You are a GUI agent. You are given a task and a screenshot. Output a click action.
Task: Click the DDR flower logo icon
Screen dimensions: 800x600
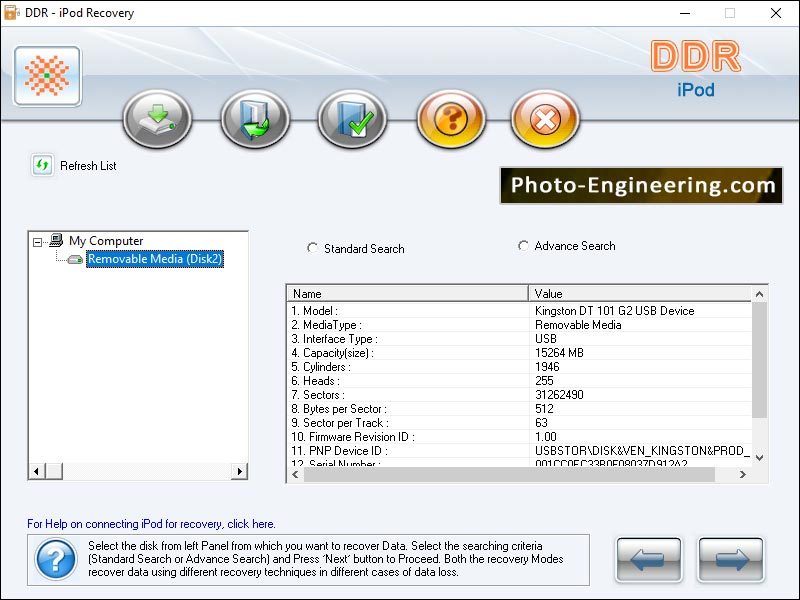pos(45,76)
